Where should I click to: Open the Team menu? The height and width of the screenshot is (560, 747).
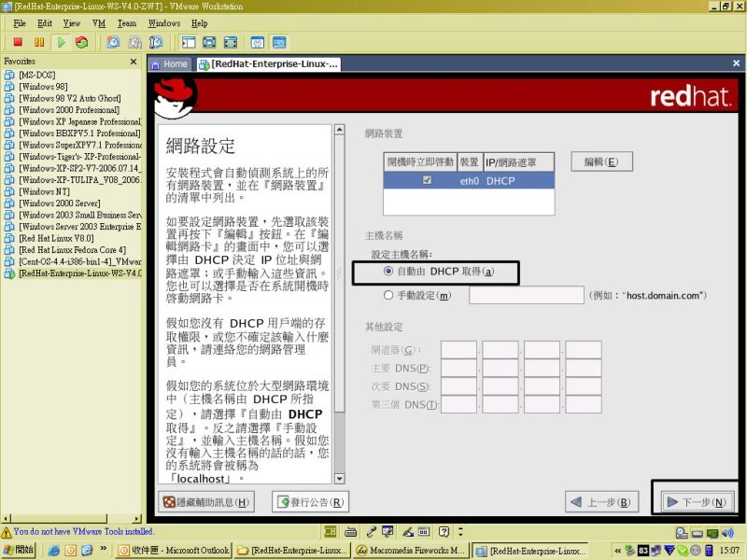click(127, 23)
